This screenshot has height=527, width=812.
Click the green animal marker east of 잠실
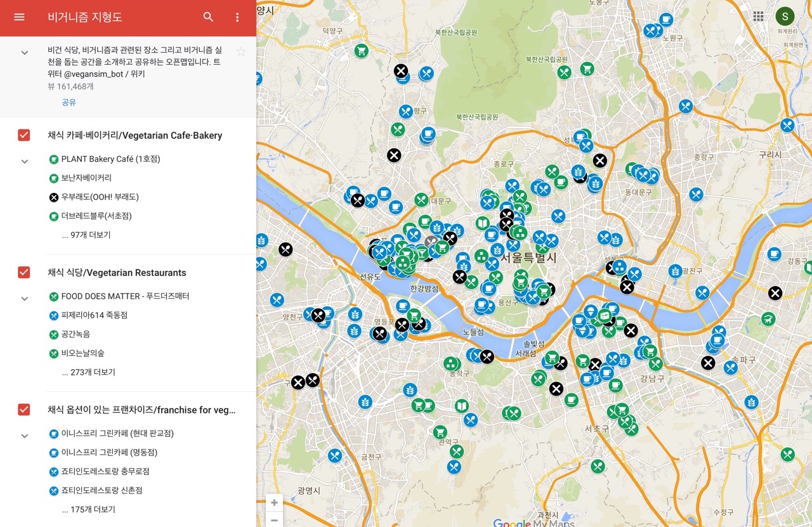[769, 318]
